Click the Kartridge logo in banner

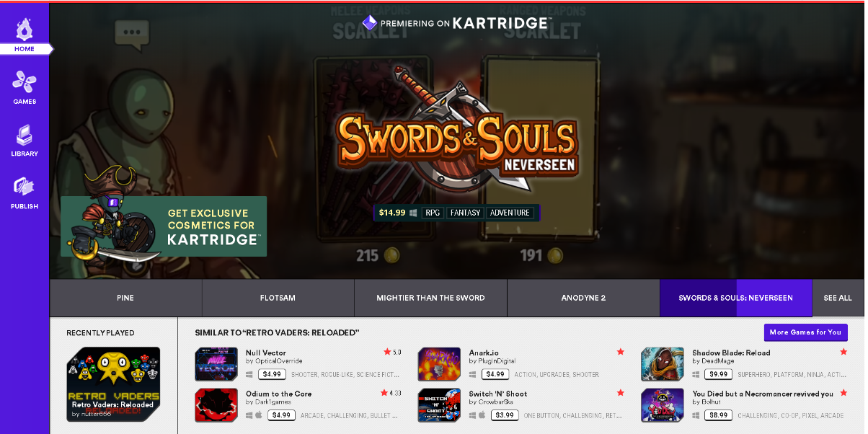click(457, 23)
